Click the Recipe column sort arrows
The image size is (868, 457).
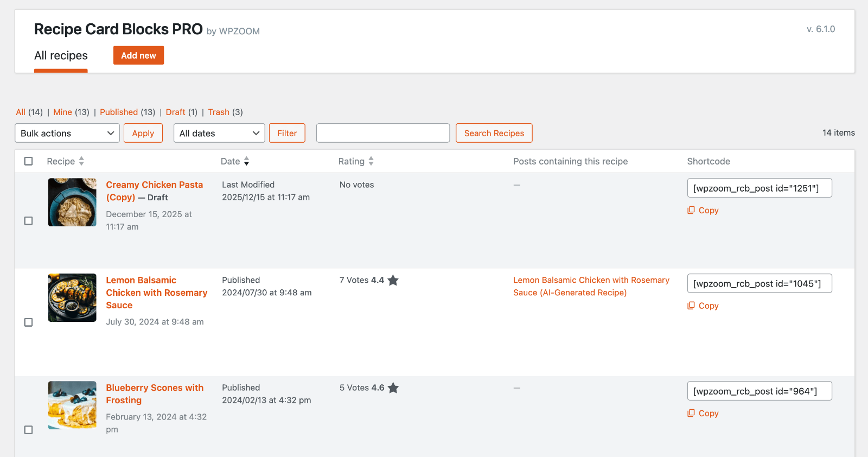(x=81, y=161)
